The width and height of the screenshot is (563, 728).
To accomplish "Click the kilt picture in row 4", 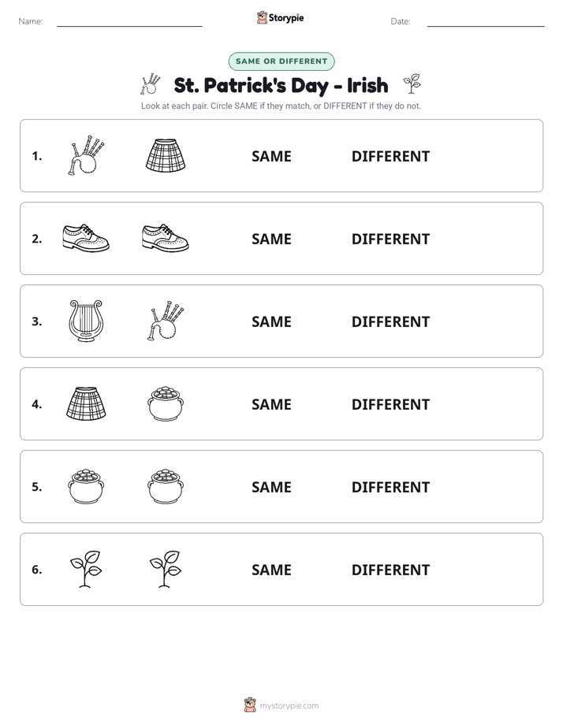I will [86, 403].
